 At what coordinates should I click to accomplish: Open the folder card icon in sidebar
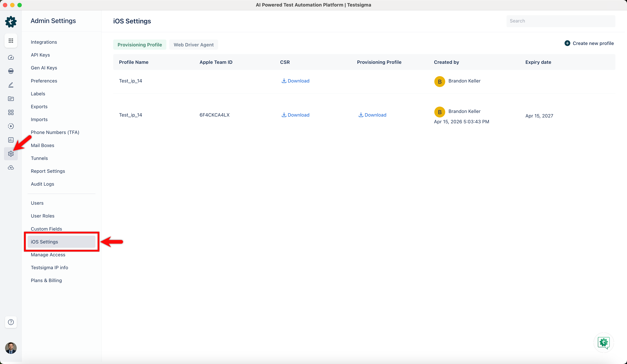(x=11, y=99)
